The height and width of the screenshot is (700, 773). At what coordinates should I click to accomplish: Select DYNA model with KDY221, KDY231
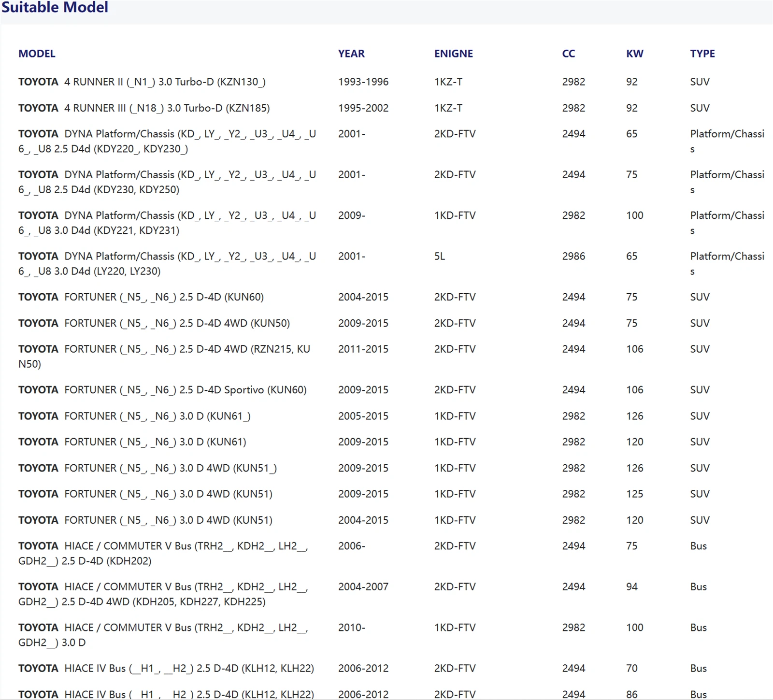pos(167,223)
